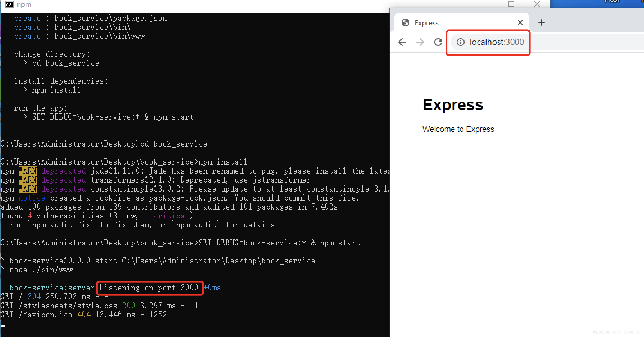Screen dimensions: 644x337
Task: Click the constantinople@3.0.2 warning line
Action: coord(195,189)
